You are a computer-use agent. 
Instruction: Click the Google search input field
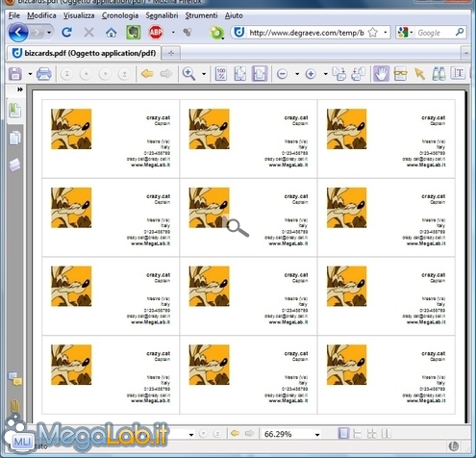(435, 33)
